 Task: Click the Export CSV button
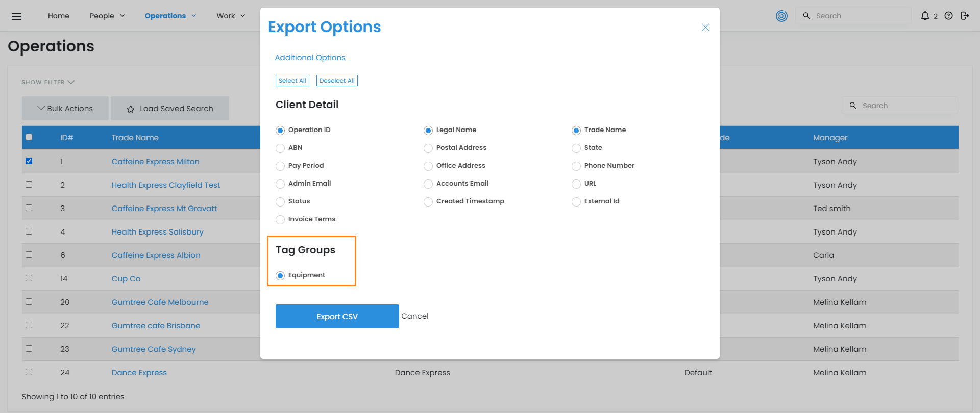(x=337, y=317)
